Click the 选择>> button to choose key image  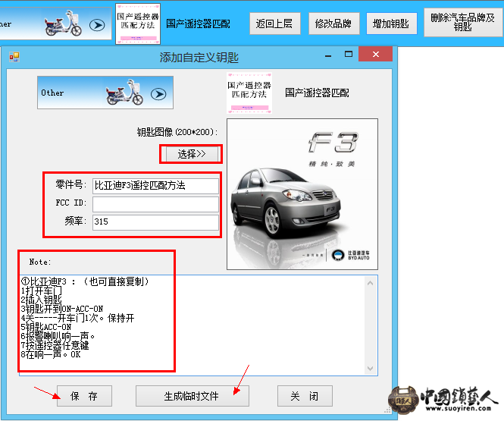coord(192,154)
